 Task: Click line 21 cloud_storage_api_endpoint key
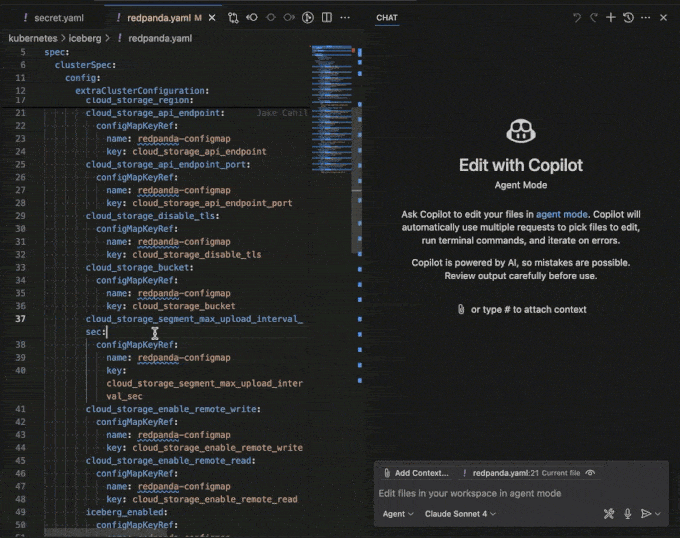click(x=155, y=113)
